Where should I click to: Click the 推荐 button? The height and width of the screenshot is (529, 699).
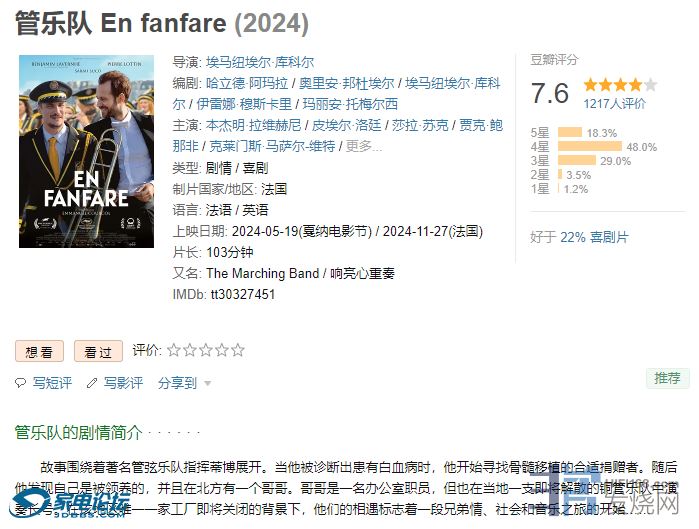[667, 378]
